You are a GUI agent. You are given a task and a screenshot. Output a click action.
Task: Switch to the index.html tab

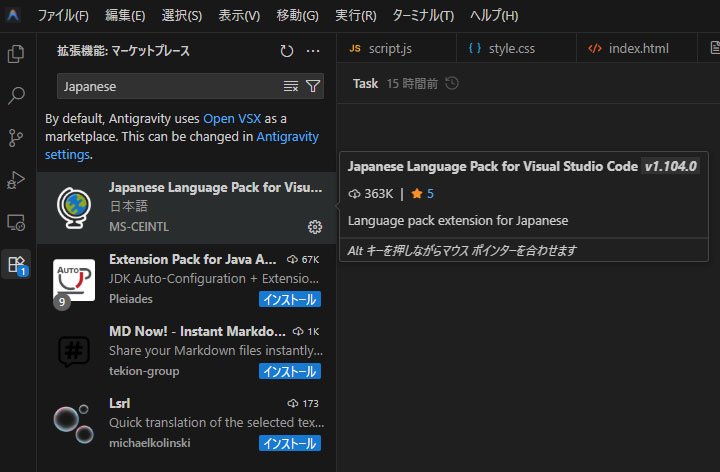tap(637, 48)
